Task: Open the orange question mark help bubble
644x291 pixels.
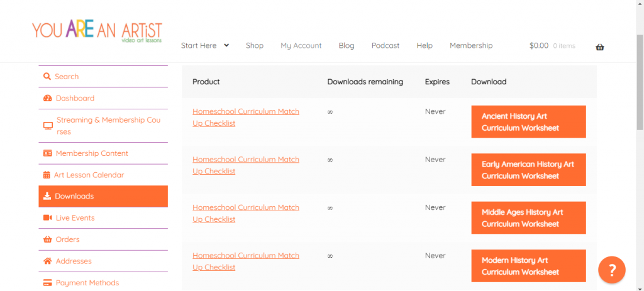Action: tap(612, 270)
